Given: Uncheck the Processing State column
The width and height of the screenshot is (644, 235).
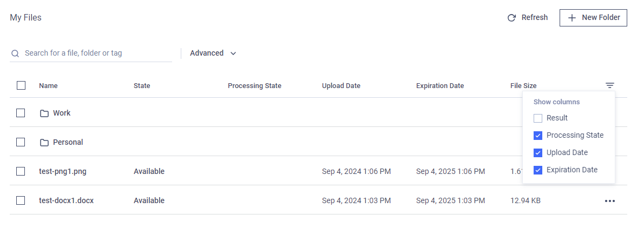Looking at the screenshot, I should 538,136.
